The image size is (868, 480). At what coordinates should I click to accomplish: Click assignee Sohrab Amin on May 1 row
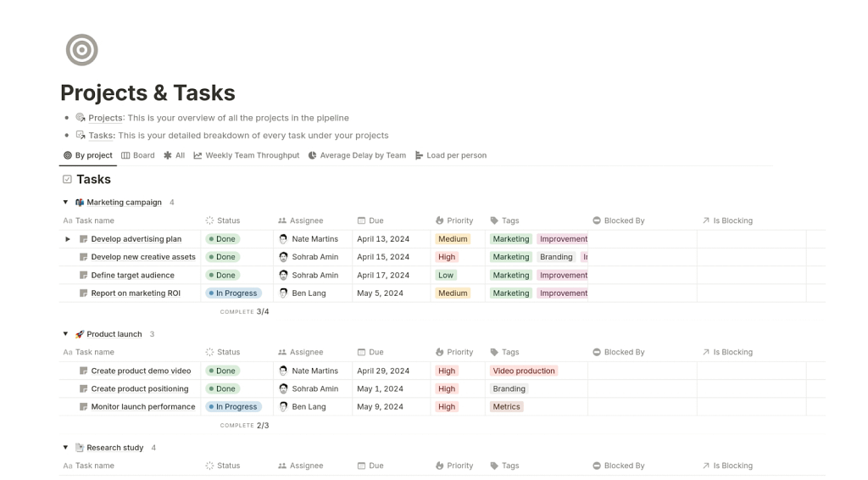(309, 388)
